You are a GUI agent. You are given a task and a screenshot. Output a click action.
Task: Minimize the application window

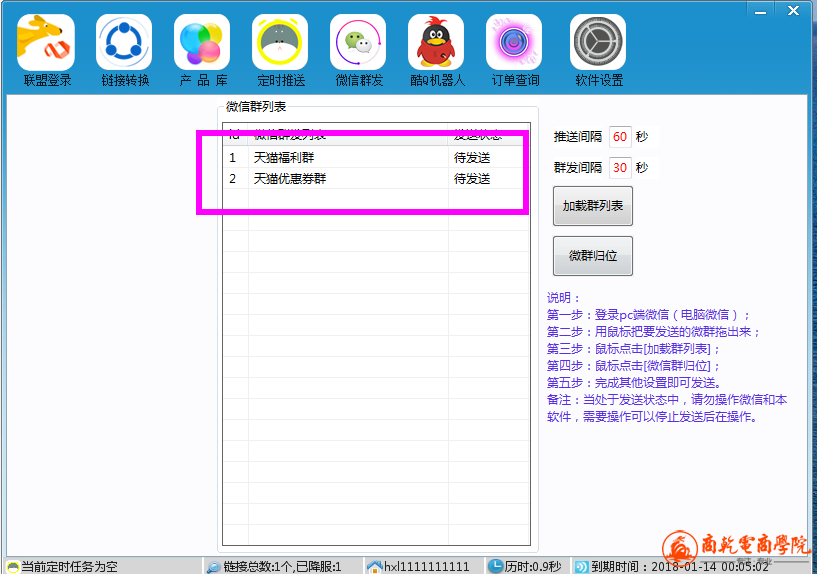[761, 10]
